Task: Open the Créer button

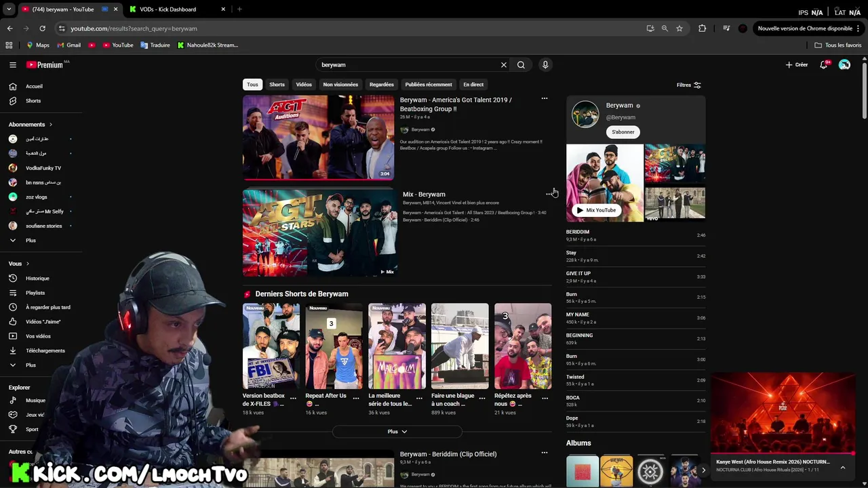Action: 797,65
